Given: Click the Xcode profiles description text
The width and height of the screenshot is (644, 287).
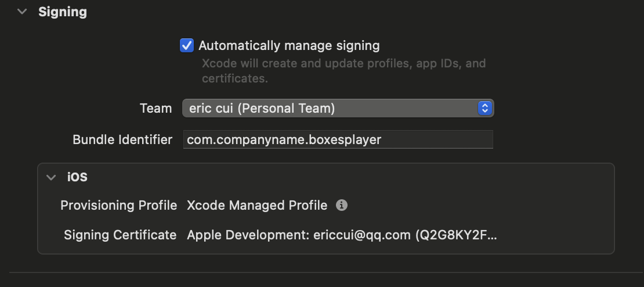Looking at the screenshot, I should point(343,70).
